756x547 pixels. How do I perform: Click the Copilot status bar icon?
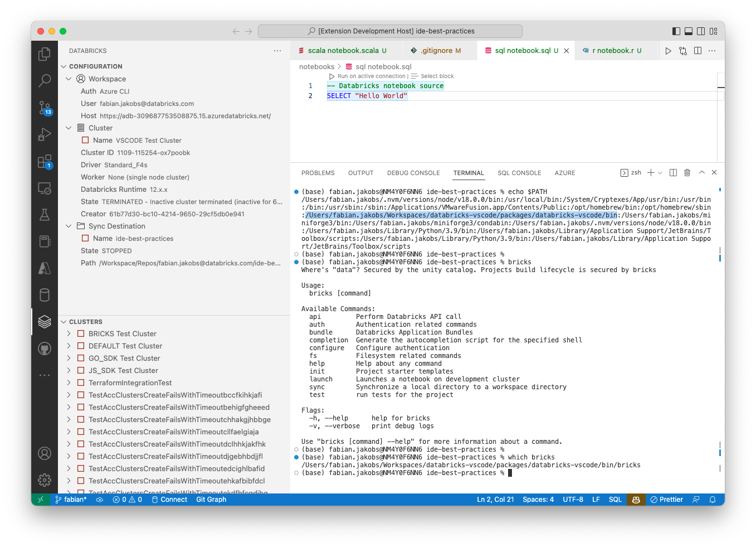click(x=636, y=500)
